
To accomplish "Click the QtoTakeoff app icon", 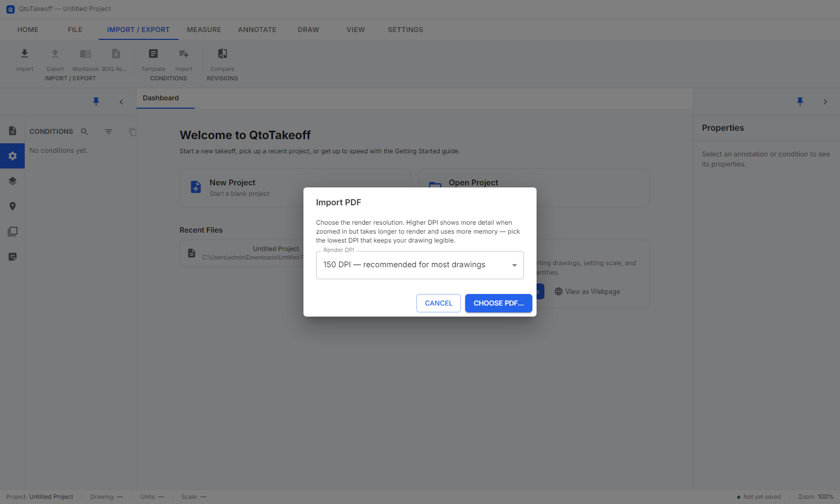I will tap(10, 9).
